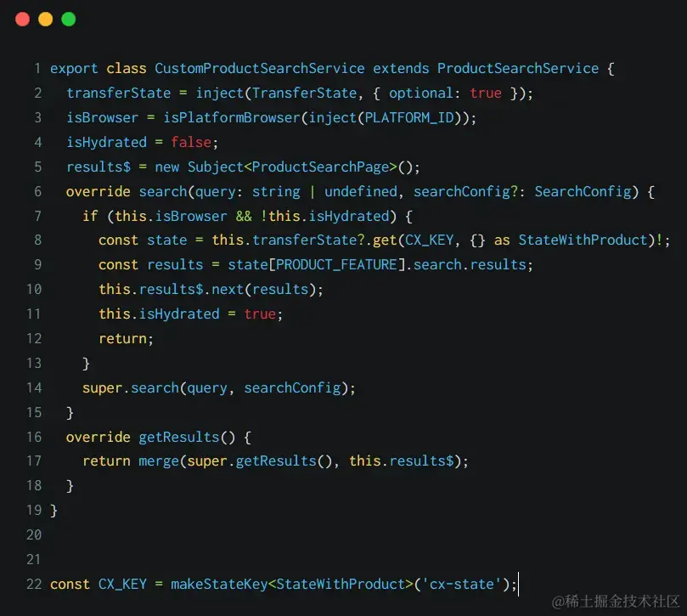687x616 pixels.
Task: Click line number 13 in gutter
Action: coord(34,364)
